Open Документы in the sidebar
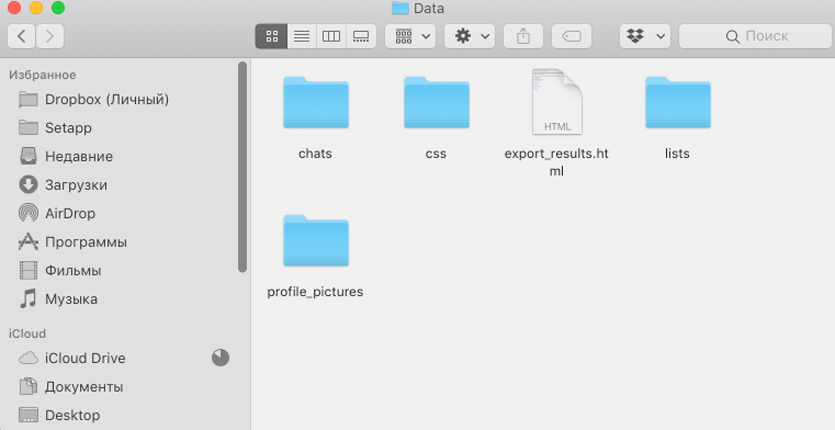Screen dimensions: 835x430 pyautogui.click(x=124, y=387)
